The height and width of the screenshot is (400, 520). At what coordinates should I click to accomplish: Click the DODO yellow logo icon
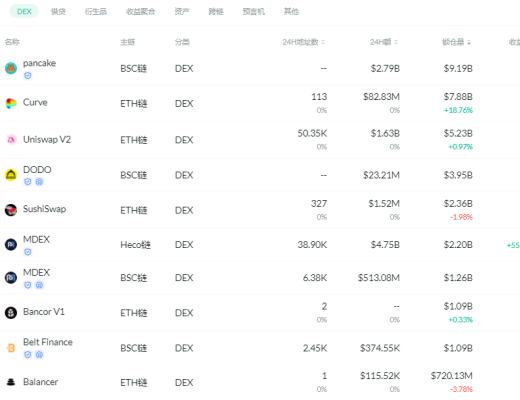[x=11, y=175]
